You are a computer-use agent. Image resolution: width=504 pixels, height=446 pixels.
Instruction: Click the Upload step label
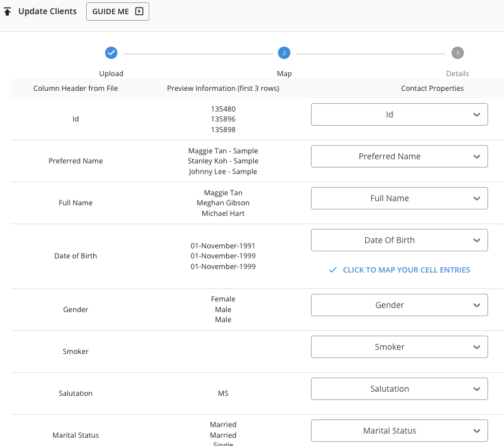click(x=111, y=74)
